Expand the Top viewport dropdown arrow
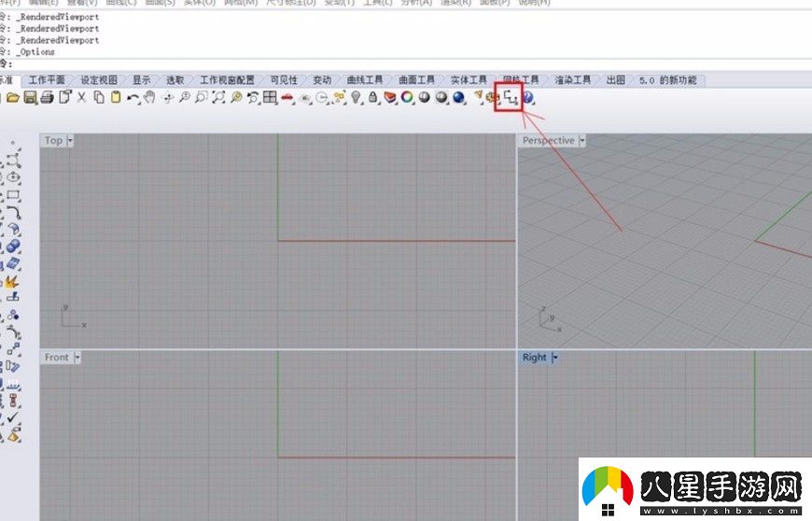The width and height of the screenshot is (812, 521). pyautogui.click(x=70, y=141)
